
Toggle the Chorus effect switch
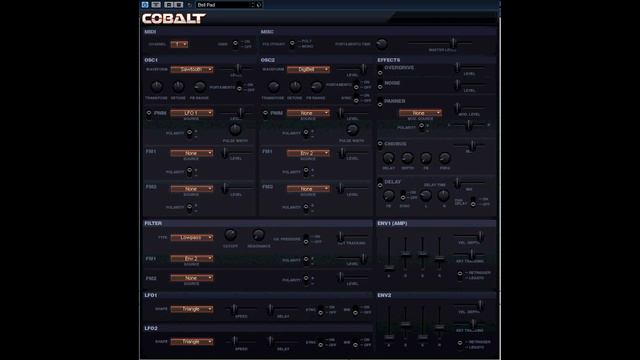[380, 144]
